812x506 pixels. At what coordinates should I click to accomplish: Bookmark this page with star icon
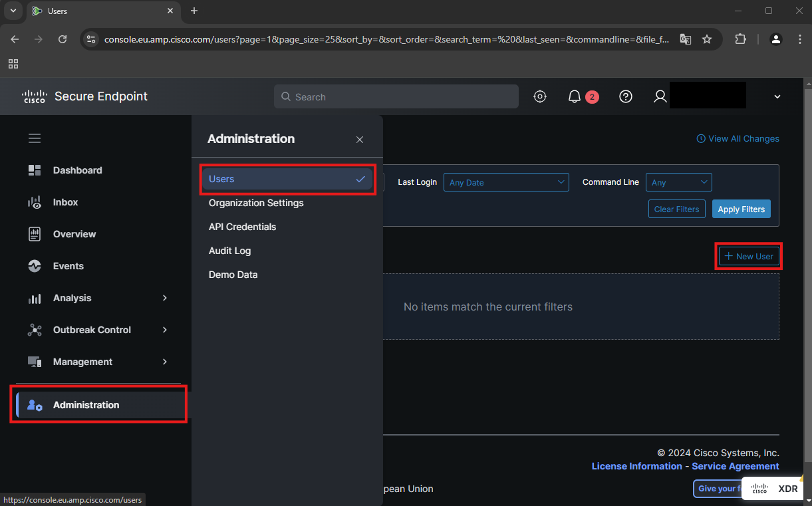click(x=707, y=39)
